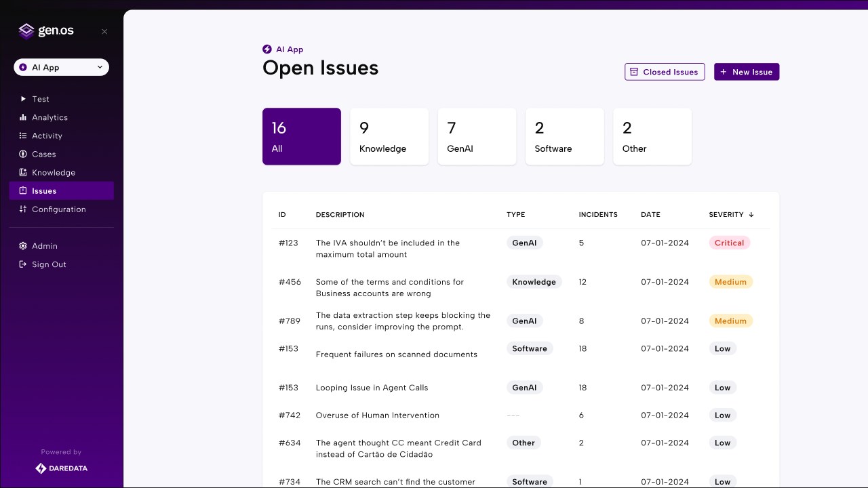Click the gen.os logo icon
This screenshot has width=868, height=488.
point(26,31)
